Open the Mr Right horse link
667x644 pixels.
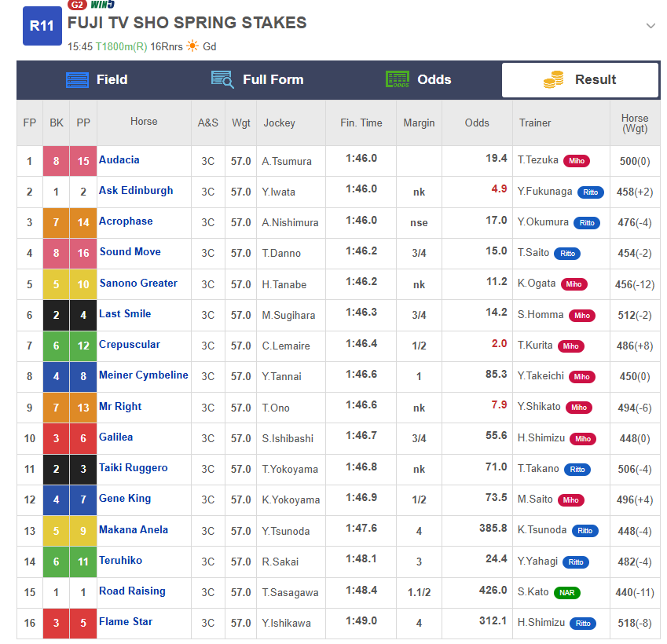(x=120, y=407)
